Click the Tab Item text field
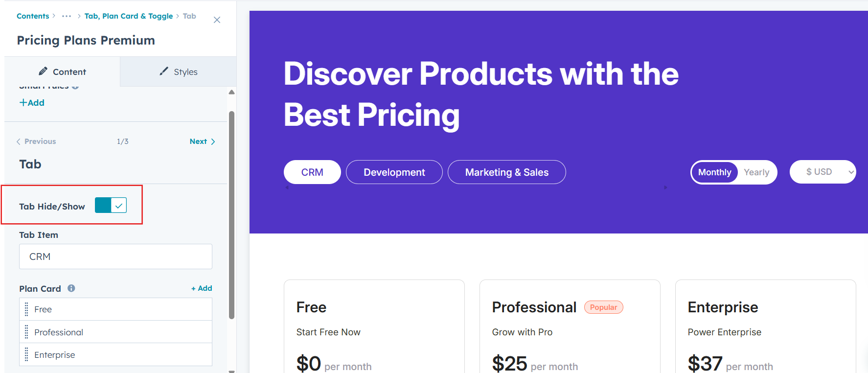This screenshot has height=373, width=868. 115,256
